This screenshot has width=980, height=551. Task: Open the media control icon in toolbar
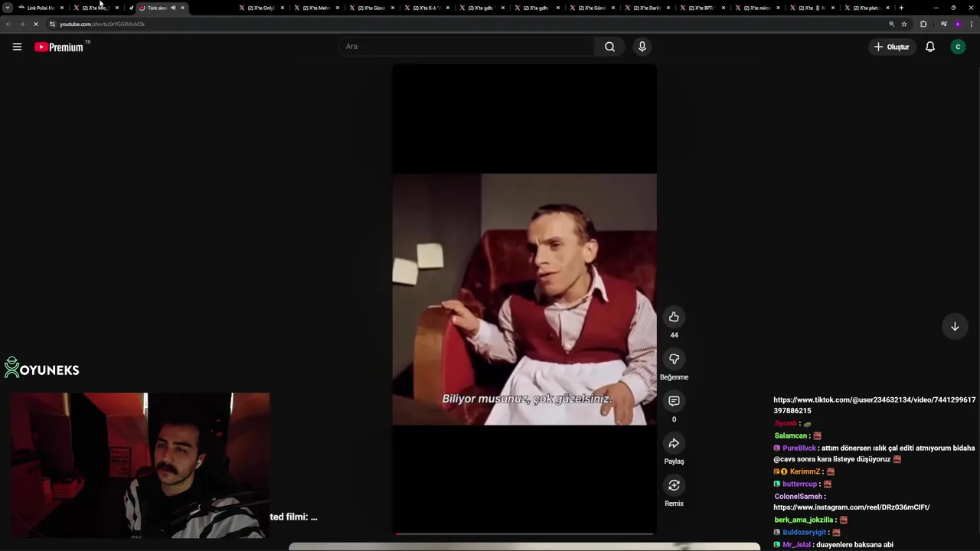tap(944, 24)
